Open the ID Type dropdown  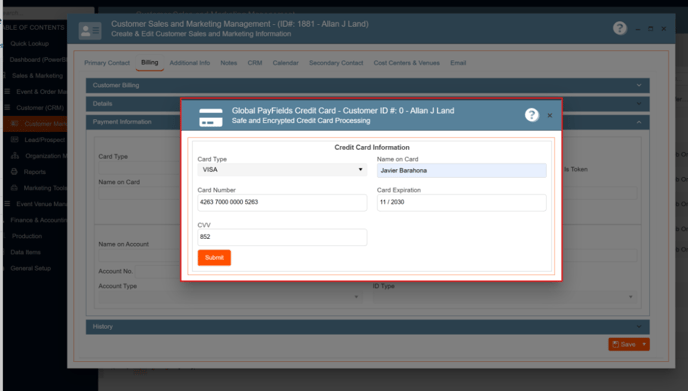point(505,297)
